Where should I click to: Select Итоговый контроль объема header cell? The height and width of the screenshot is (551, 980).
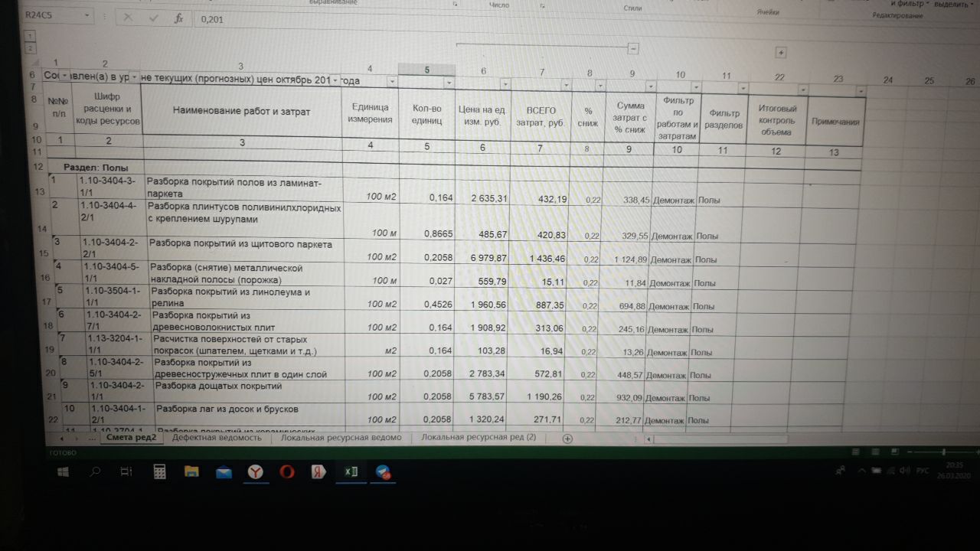click(777, 120)
